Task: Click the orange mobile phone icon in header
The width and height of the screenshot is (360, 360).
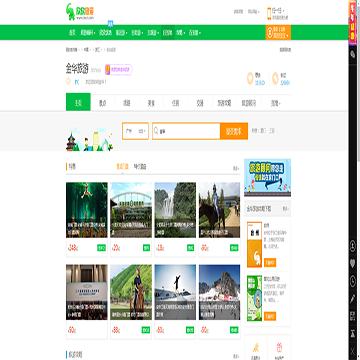Action: pos(269,14)
